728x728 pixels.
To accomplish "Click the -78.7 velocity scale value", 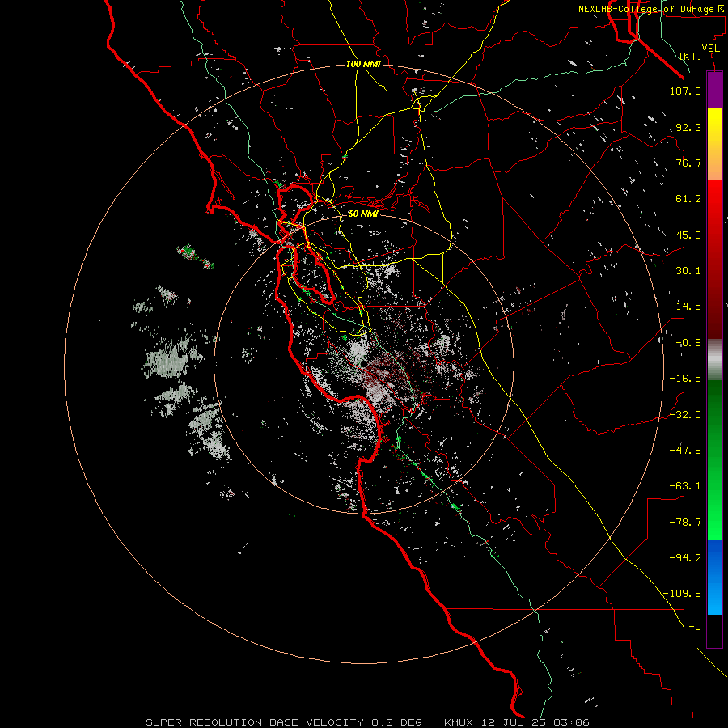I will click(x=685, y=523).
